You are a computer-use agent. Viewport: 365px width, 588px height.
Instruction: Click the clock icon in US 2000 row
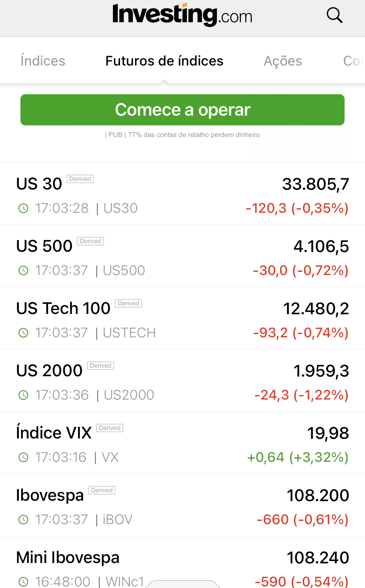(23, 395)
